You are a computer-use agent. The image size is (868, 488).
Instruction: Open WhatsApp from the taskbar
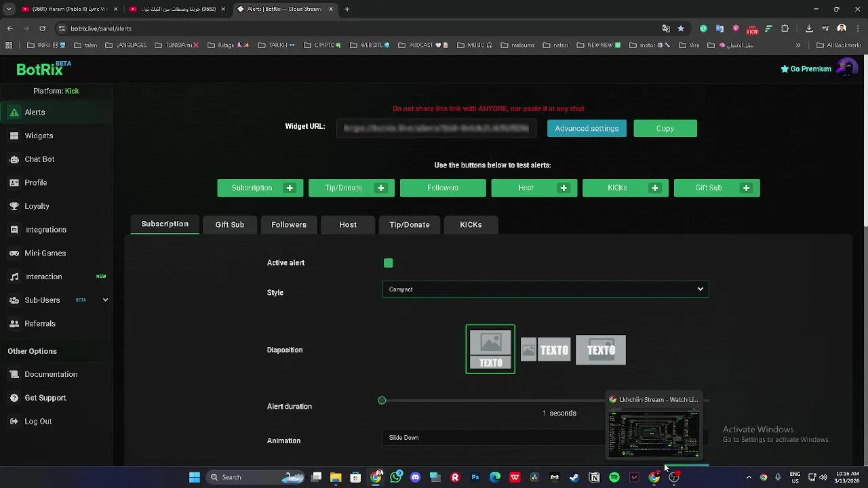(x=396, y=477)
